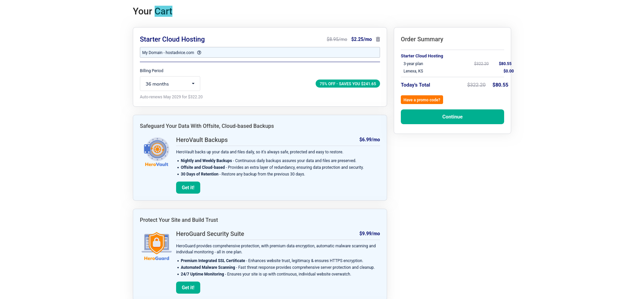Click the struck-through $8.95/mo price

tap(337, 39)
